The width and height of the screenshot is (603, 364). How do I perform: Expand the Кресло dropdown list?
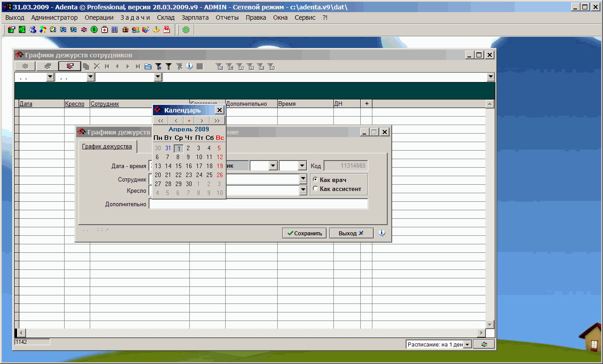tap(302, 190)
